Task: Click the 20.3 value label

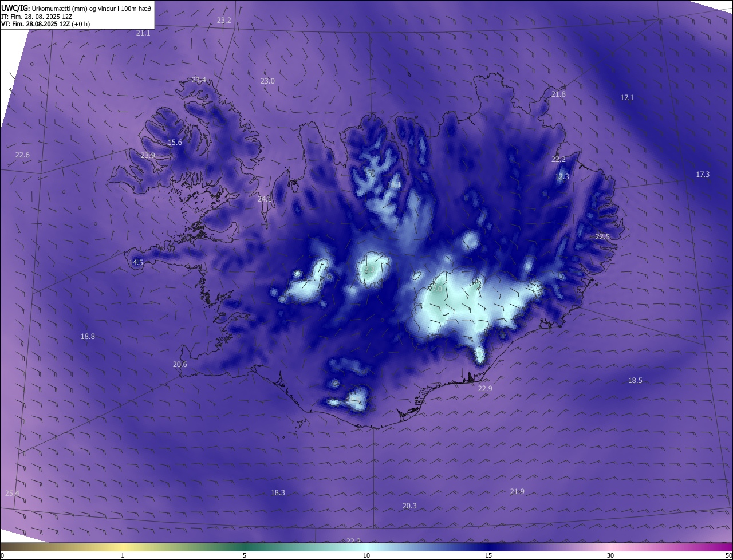Action: (409, 506)
